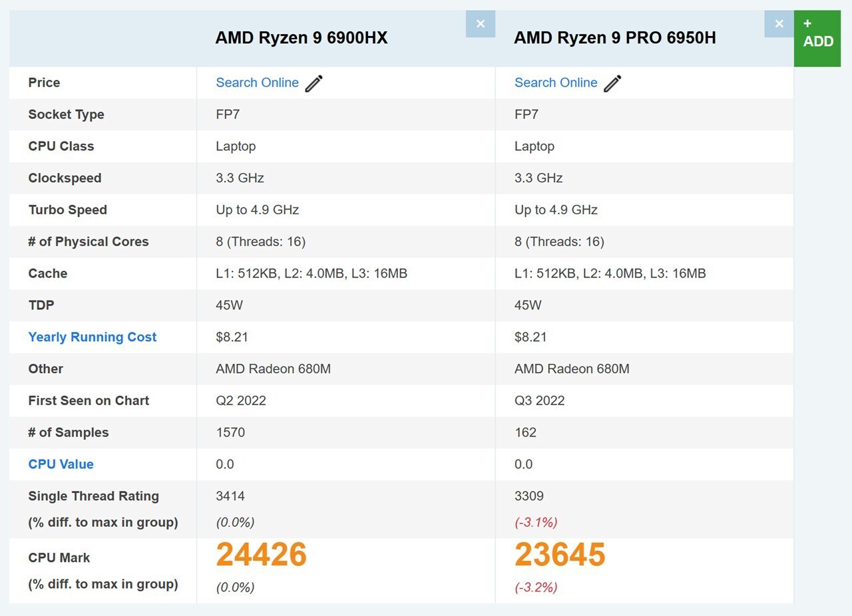
Task: Select the AMD Ryzen 9 PRO 6950H heading
Action: tap(615, 38)
